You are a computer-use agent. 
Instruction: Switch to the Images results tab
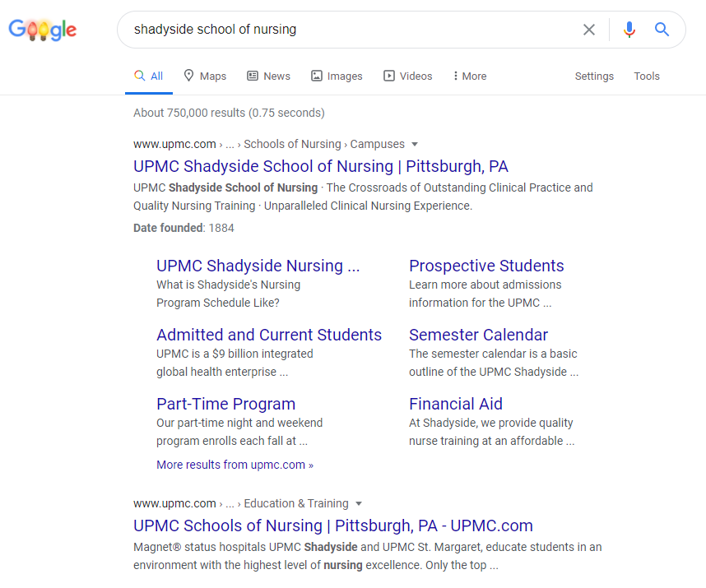click(x=337, y=76)
